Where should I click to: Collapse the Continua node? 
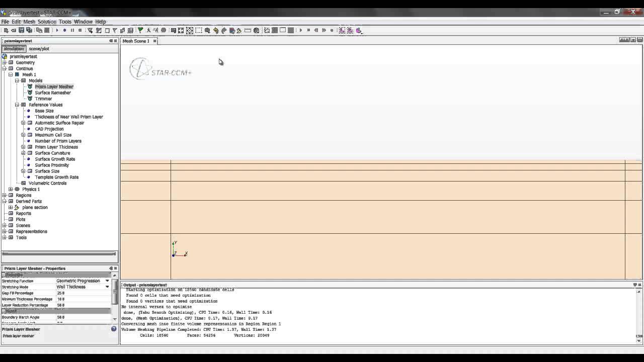pos(4,68)
